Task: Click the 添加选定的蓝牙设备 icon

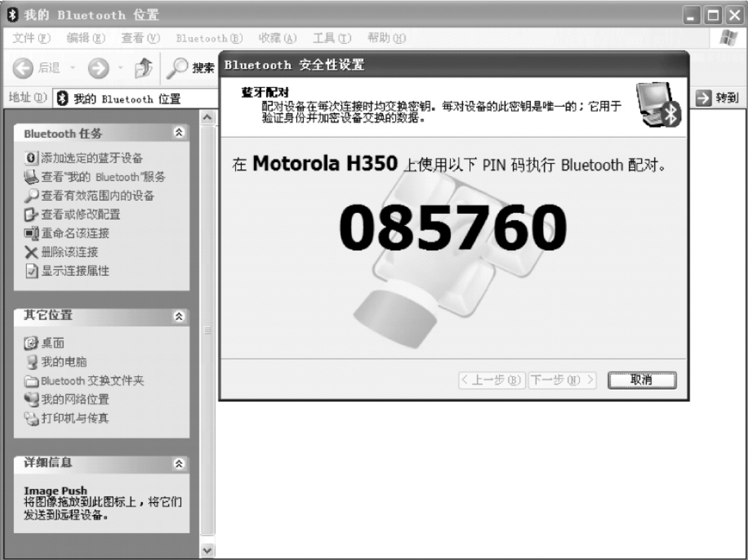Action: click(32, 158)
